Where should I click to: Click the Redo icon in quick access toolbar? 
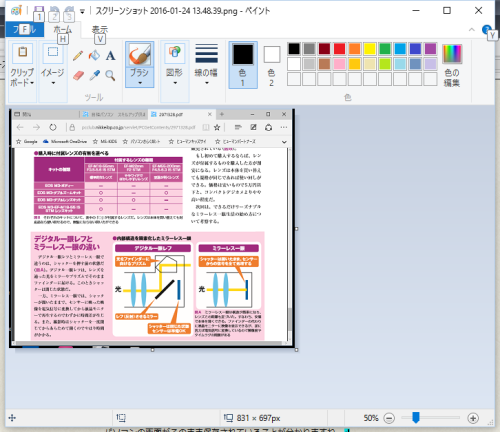point(69,11)
